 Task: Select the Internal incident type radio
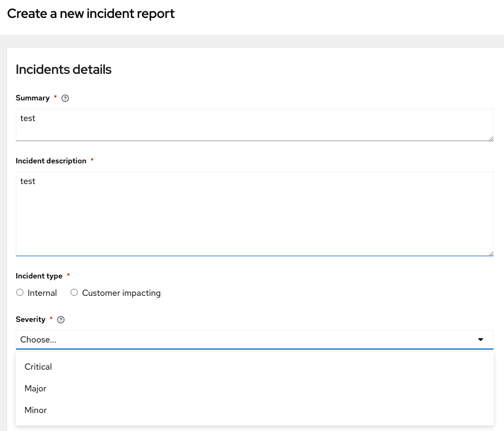20,293
